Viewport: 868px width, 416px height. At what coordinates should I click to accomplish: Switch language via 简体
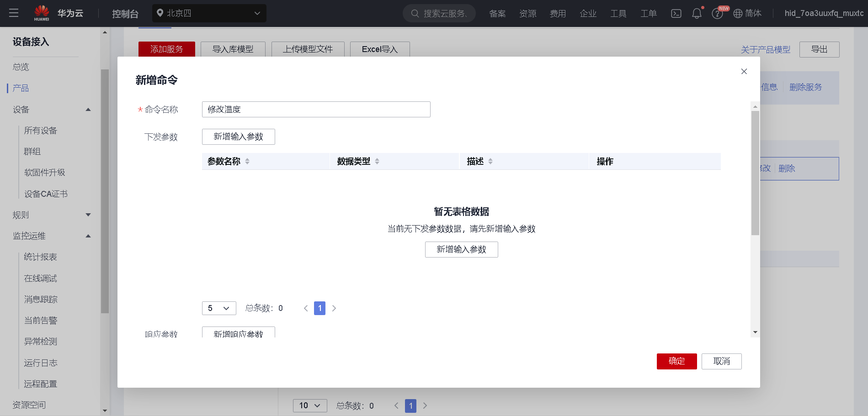pyautogui.click(x=753, y=14)
